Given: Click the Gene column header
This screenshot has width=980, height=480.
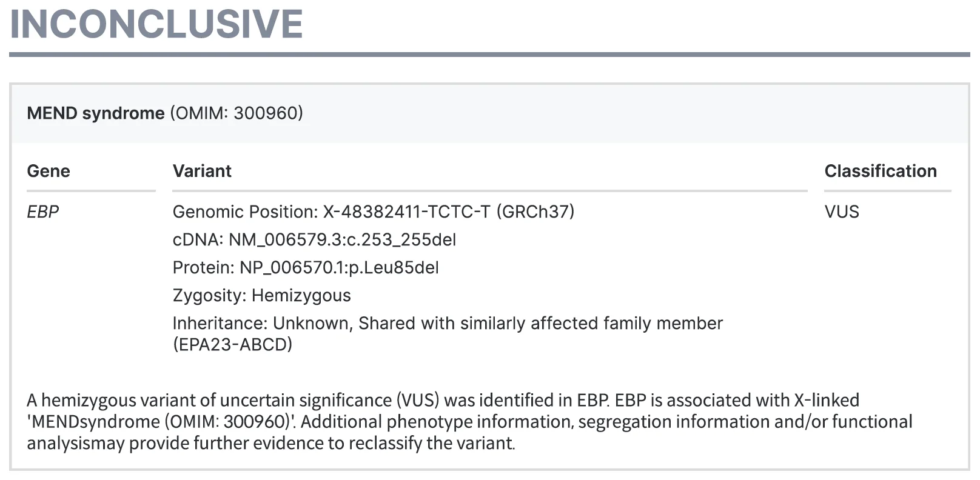Looking at the screenshot, I should 49,172.
